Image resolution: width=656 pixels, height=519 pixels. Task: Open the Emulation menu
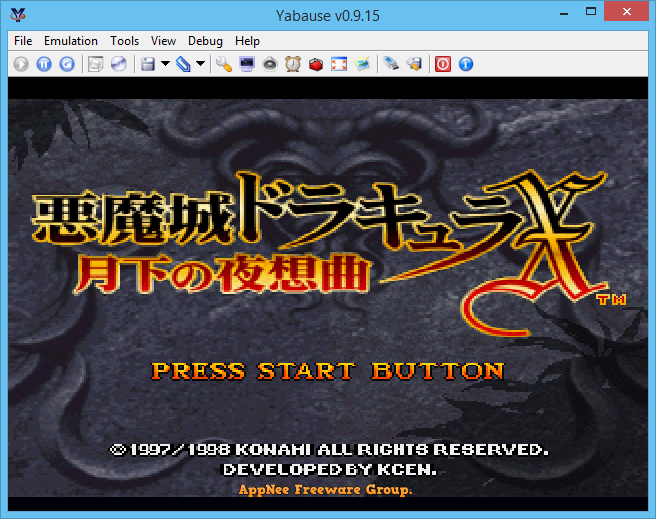coord(71,41)
